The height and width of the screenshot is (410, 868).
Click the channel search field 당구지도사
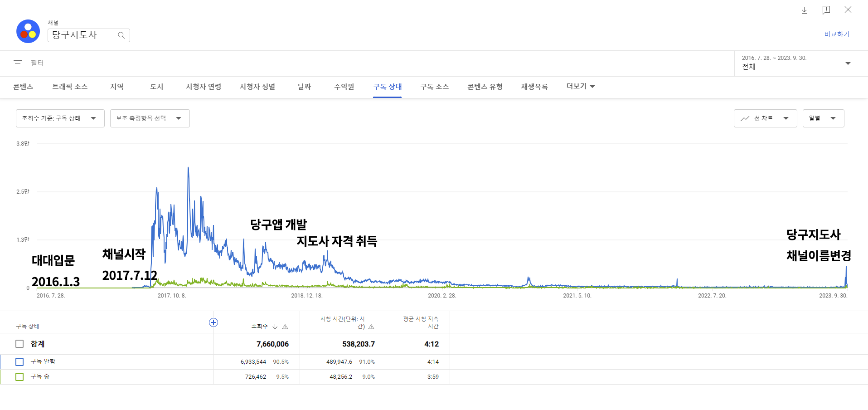click(x=89, y=35)
